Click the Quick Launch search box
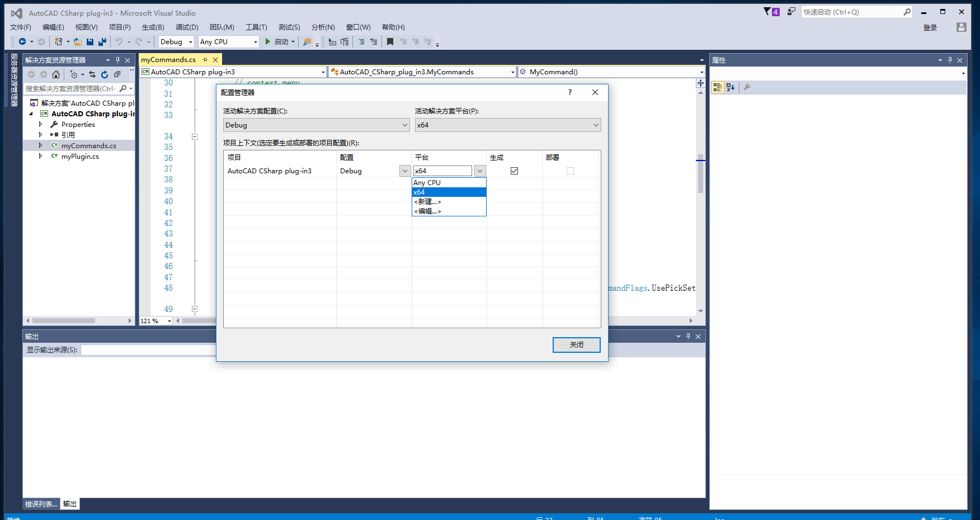This screenshot has height=520, width=980. tap(850, 12)
